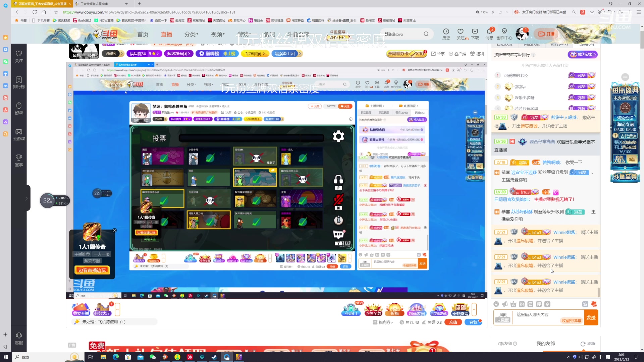Click the 开播 start streaming button
Image resolution: width=644 pixels, height=362 pixels.
coord(546,34)
